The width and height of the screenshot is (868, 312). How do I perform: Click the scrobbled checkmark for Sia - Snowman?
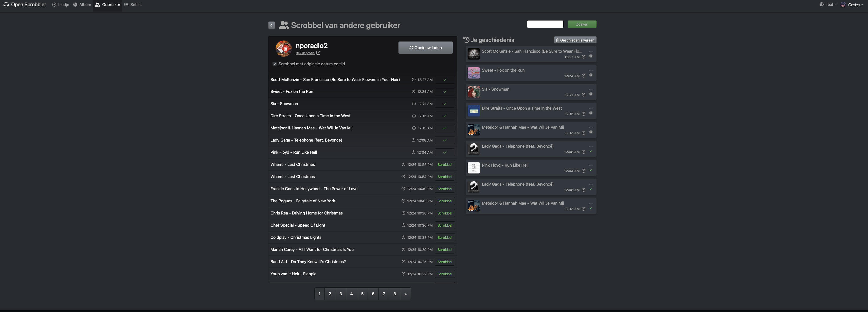[x=444, y=104]
